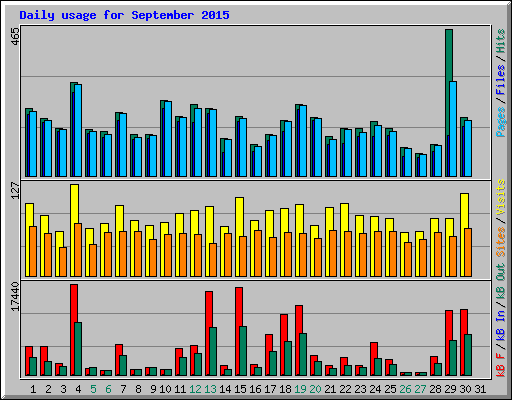Select the orange sites bar for day 1
Screen dimensions: 512x400
[33, 251]
